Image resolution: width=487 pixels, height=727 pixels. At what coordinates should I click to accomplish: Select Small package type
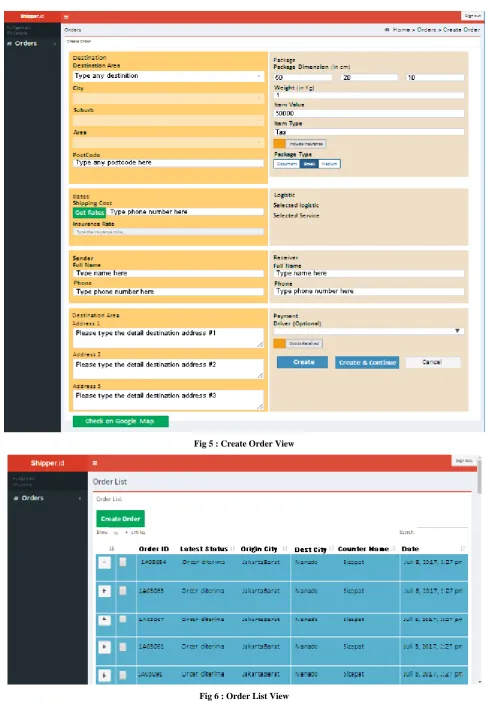(309, 164)
